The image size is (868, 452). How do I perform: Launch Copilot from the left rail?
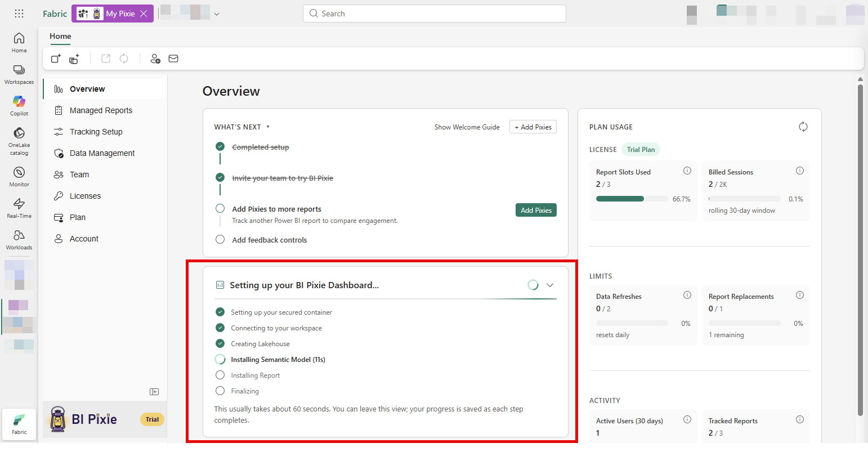click(19, 106)
